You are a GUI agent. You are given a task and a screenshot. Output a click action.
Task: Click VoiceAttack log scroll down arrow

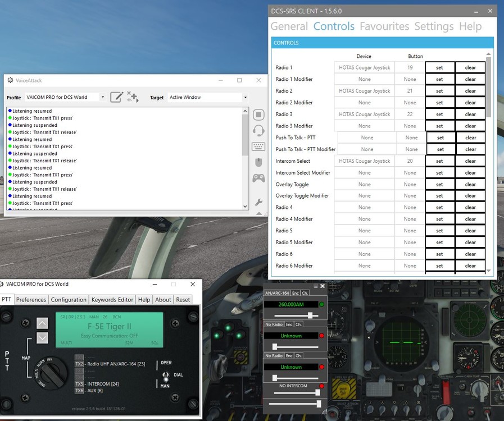point(245,207)
